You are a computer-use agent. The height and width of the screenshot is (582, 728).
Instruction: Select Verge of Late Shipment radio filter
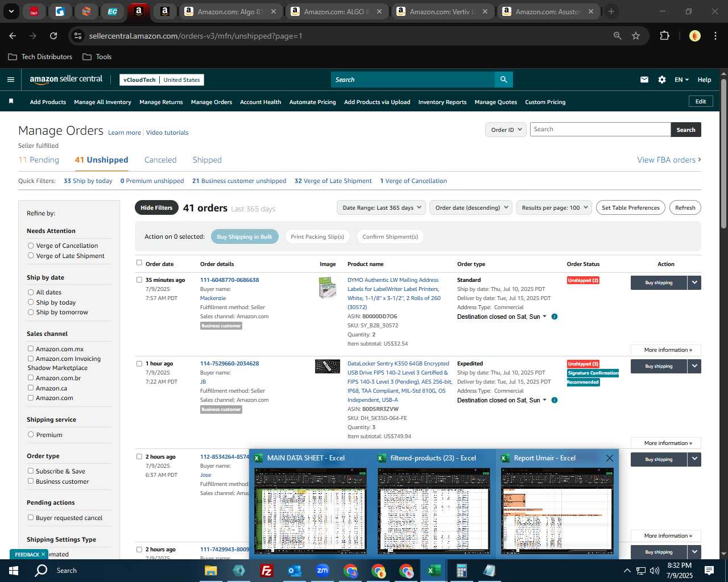coord(31,256)
